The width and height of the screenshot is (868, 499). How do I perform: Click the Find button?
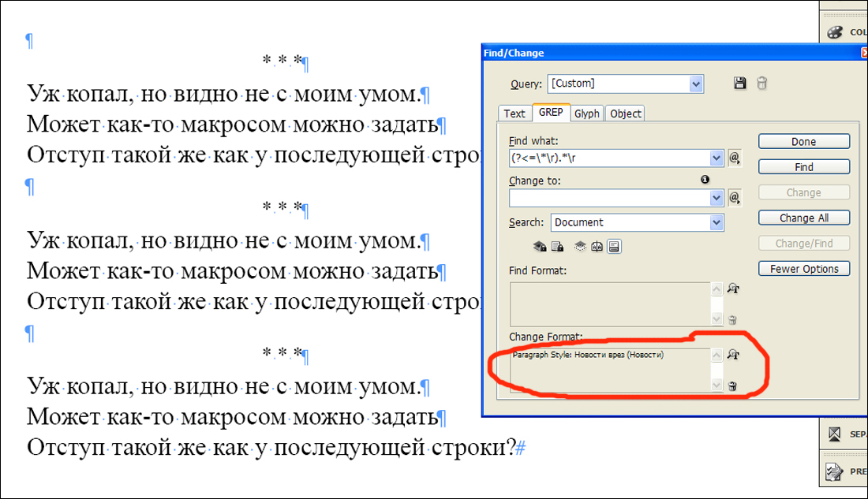tap(804, 167)
